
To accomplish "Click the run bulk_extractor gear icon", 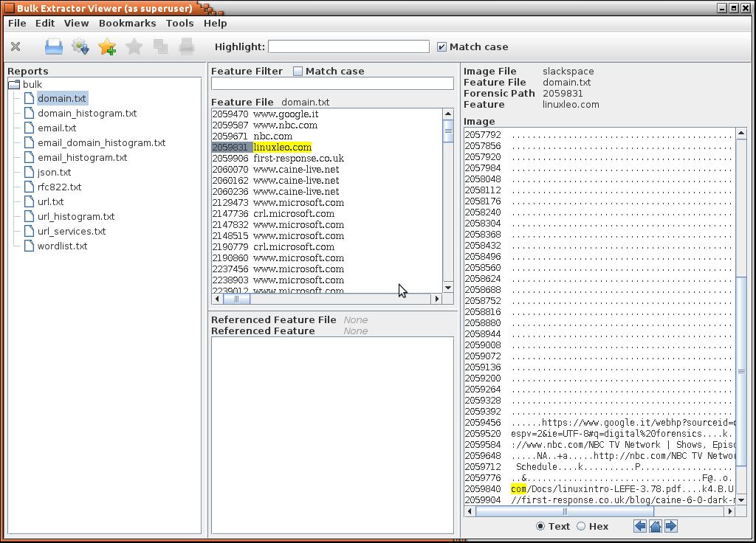I will (80, 46).
